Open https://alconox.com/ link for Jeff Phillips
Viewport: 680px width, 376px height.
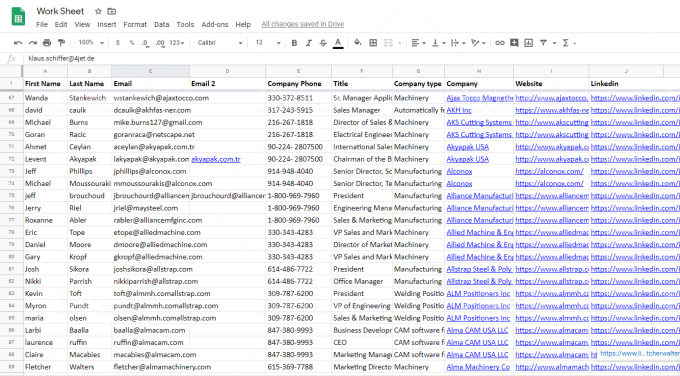coord(549,171)
